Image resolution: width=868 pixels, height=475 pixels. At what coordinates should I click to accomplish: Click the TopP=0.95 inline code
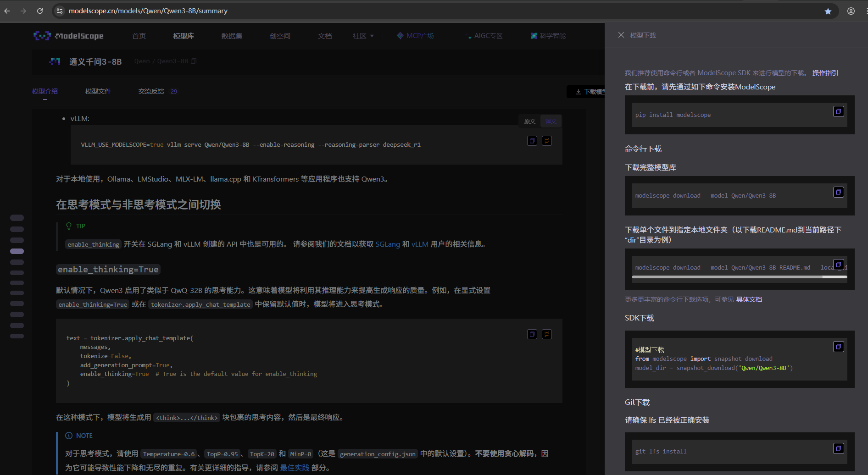coord(223,454)
